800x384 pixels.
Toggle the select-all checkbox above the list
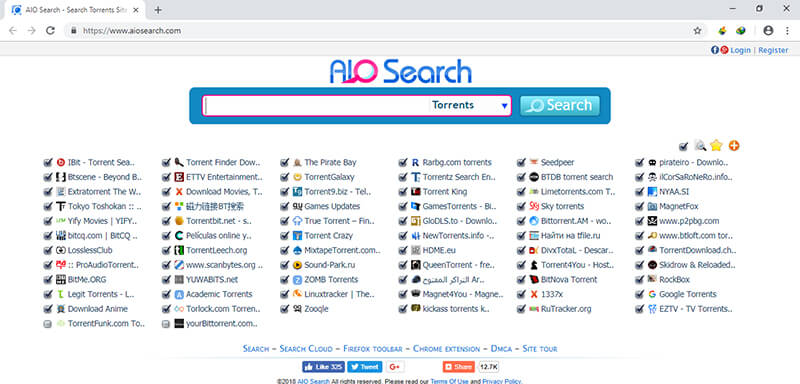(683, 147)
